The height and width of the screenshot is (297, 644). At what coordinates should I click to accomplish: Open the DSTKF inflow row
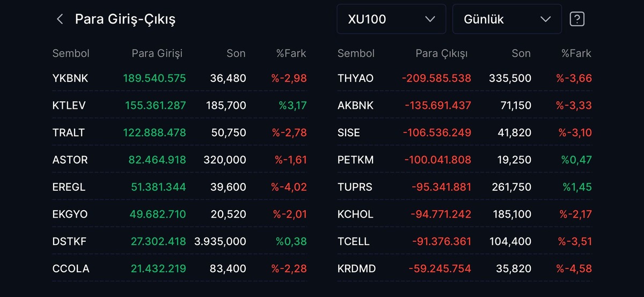[x=180, y=241]
